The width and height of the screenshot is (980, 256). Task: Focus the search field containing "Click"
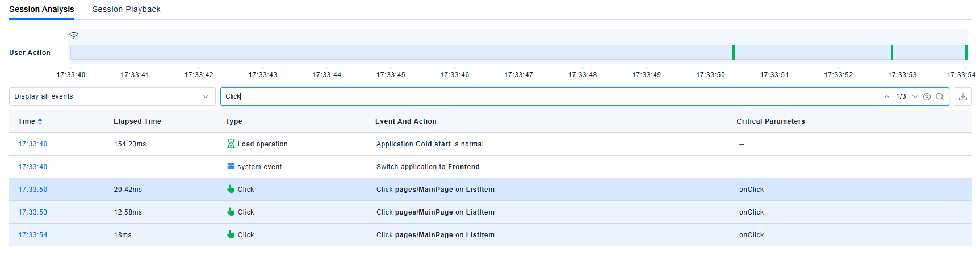pos(545,96)
